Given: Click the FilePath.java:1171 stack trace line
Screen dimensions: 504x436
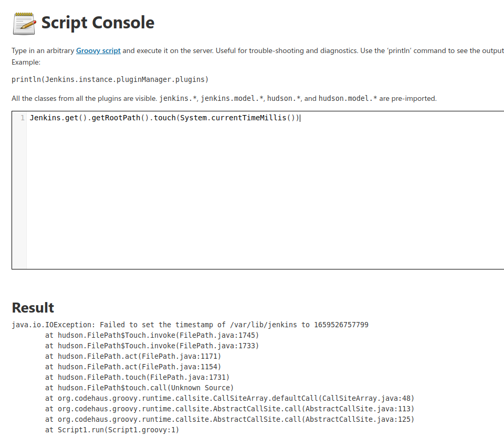Looking at the screenshot, I should click(x=133, y=356).
